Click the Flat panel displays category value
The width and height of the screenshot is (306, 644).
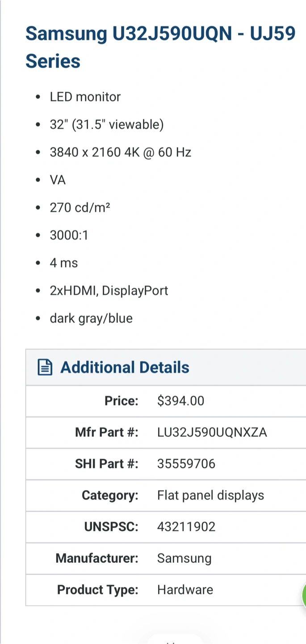pyautogui.click(x=210, y=496)
